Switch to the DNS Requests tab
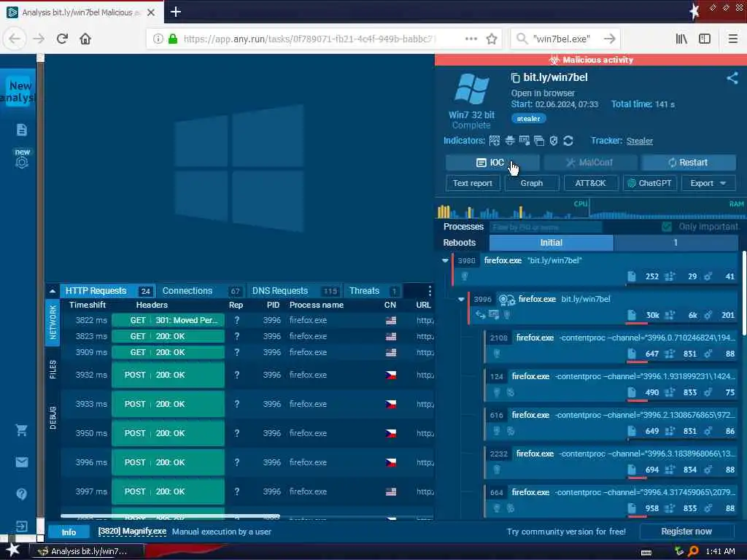Image resolution: width=747 pixels, height=560 pixels. [295, 290]
